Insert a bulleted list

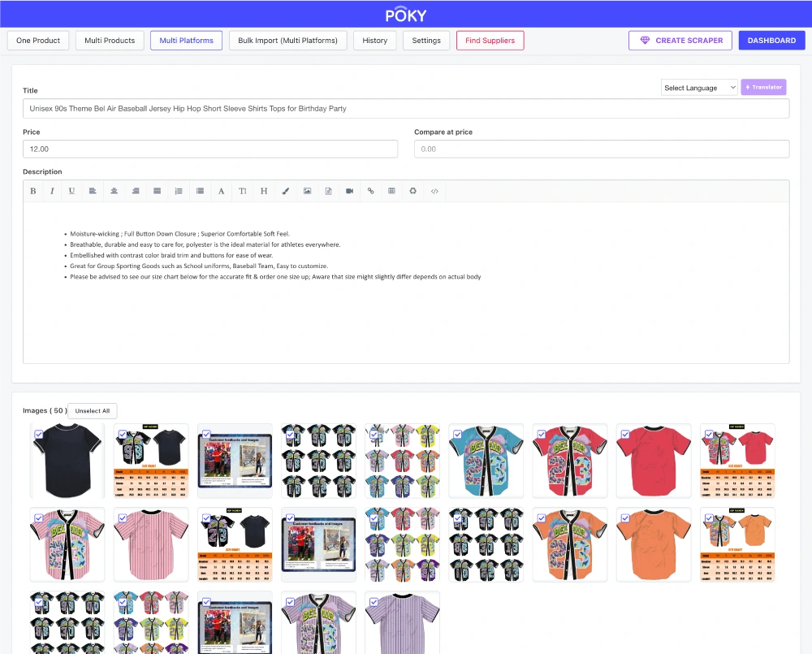[x=200, y=191]
